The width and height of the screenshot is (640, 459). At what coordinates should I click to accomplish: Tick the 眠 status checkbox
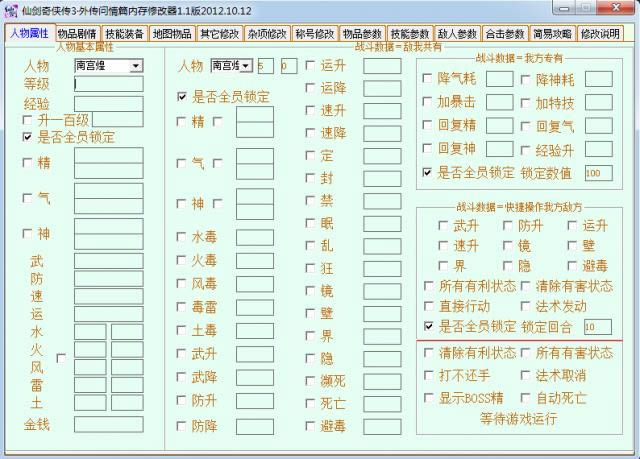310,223
